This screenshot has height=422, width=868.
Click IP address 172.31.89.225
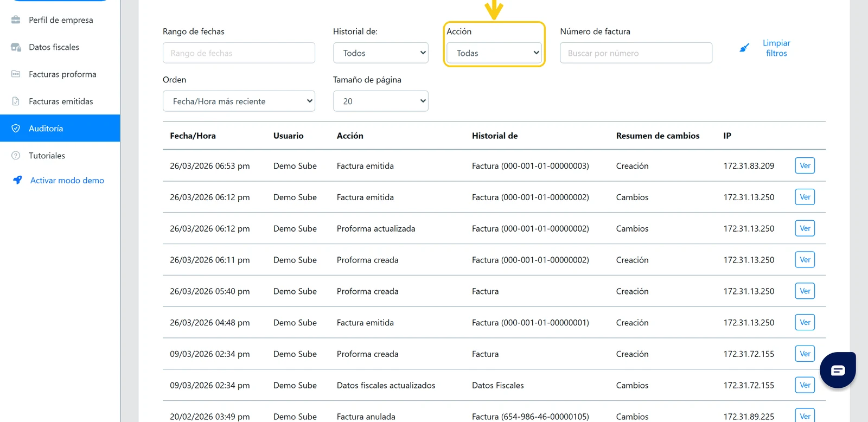click(749, 417)
